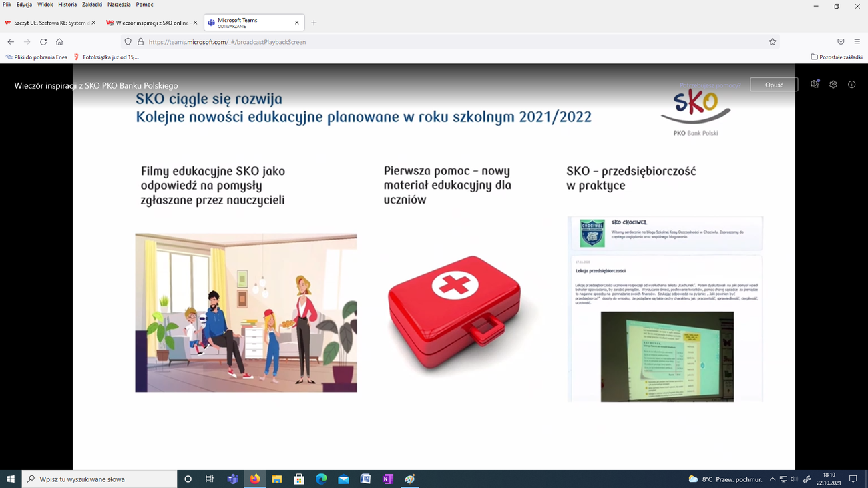868x488 pixels.
Task: Open volume control in system tray
Action: pyautogui.click(x=794, y=479)
